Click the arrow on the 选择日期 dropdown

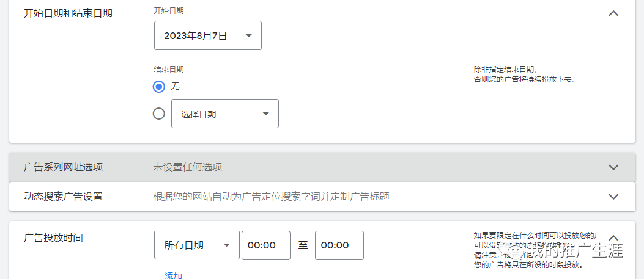click(x=265, y=114)
